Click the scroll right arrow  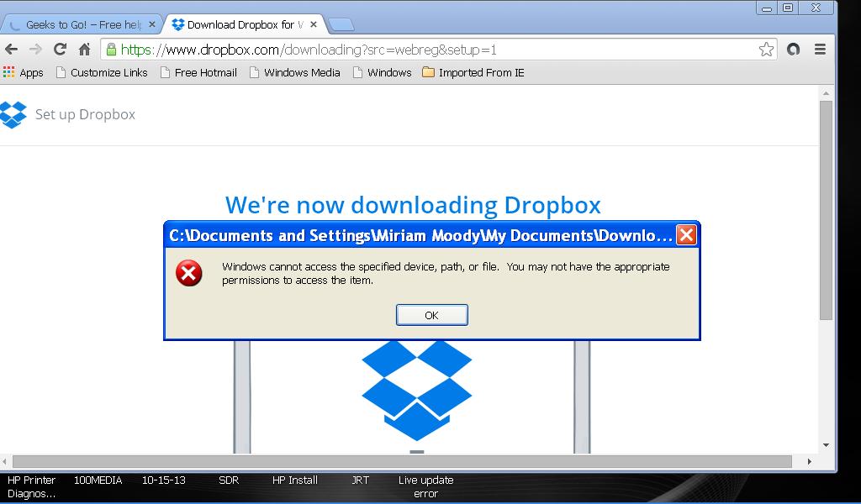(x=810, y=462)
